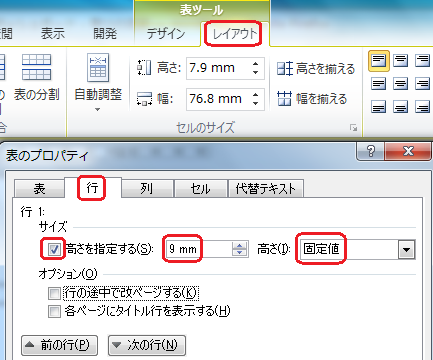Align cell text top center
The width and height of the screenshot is (433, 360).
(x=400, y=61)
